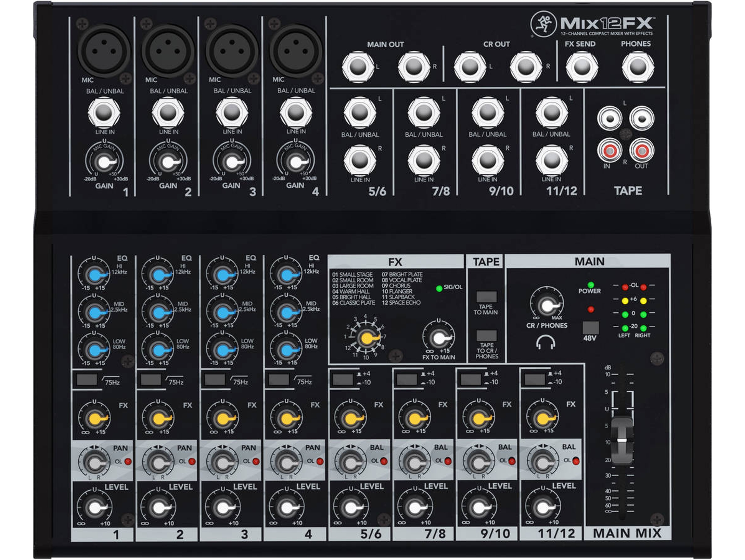
Task: Click the green SIG/OL LED in FX section
Action: [439, 288]
